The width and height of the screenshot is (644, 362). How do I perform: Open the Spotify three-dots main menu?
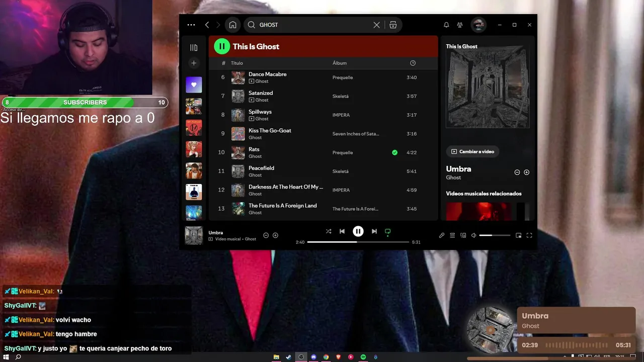191,25
